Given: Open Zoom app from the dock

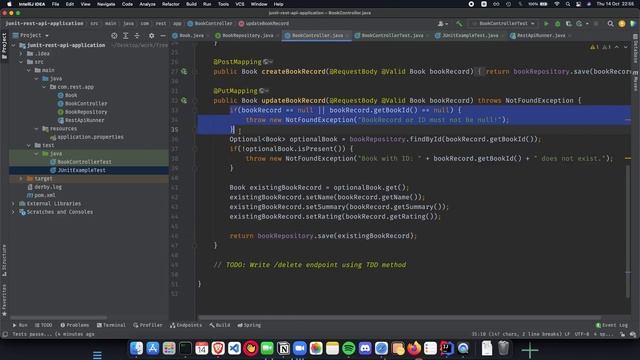Looking at the screenshot, I should [300, 348].
